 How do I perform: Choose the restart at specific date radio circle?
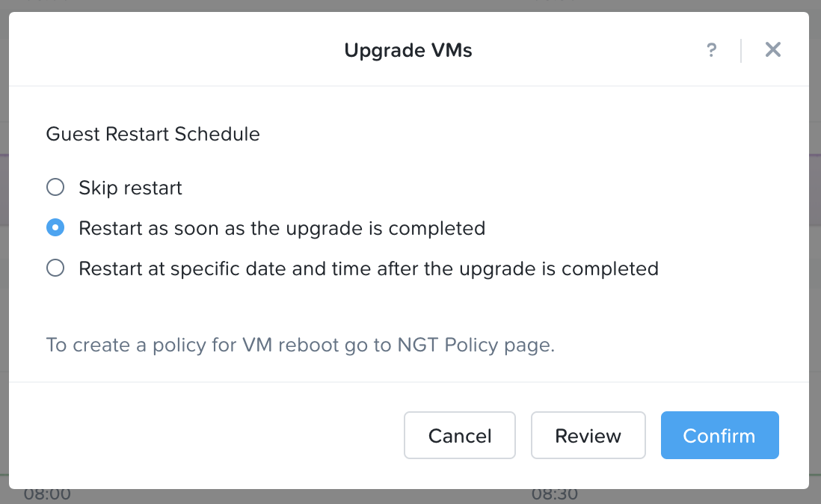(x=55, y=268)
